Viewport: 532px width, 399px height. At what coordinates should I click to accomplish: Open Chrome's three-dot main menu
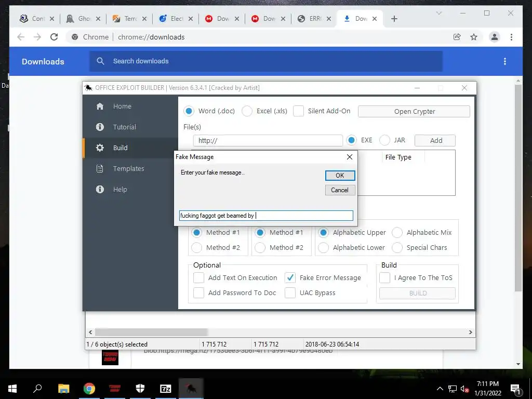(511, 37)
